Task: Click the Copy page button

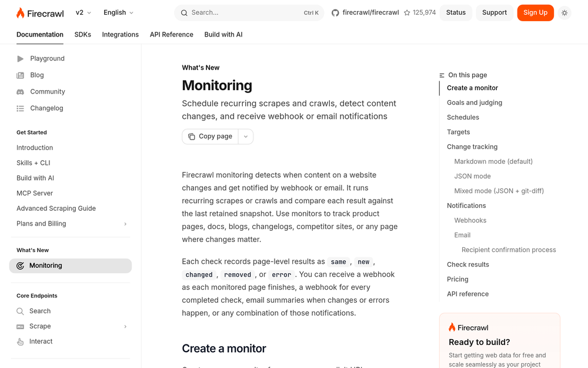Action: (210, 137)
